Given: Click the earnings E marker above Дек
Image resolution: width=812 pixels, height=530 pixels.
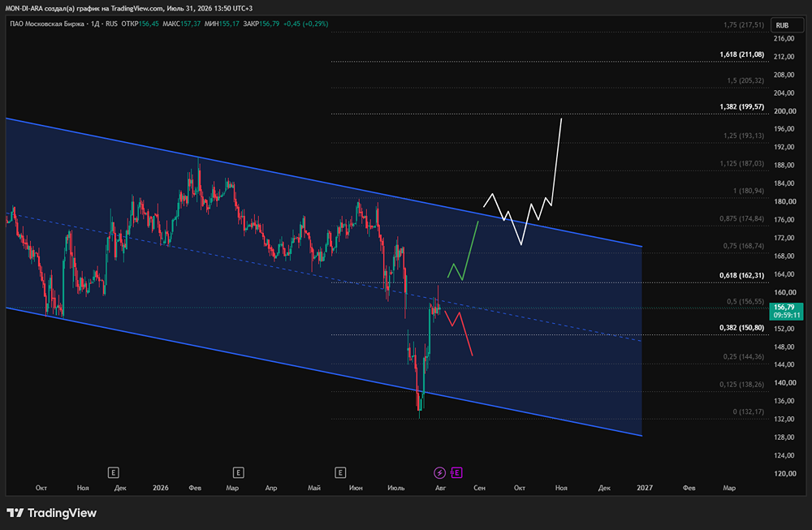Looking at the screenshot, I should click(114, 472).
